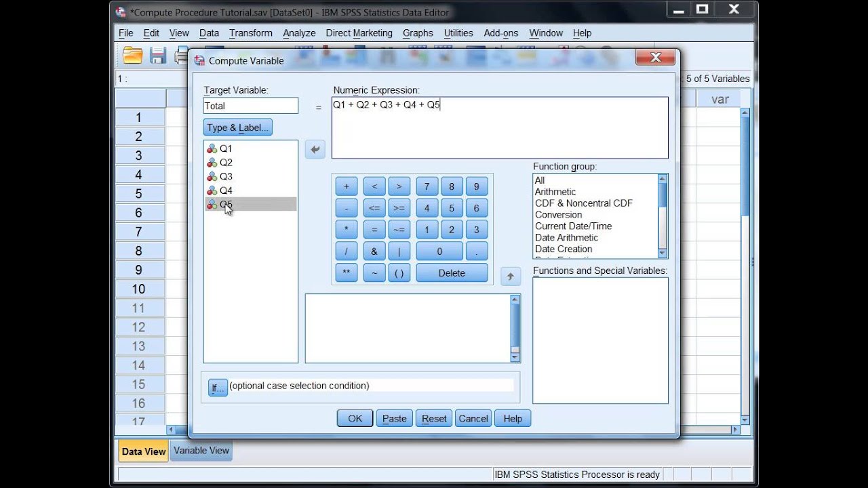Click the keypad number 7 button
The height and width of the screenshot is (488, 868).
(427, 186)
